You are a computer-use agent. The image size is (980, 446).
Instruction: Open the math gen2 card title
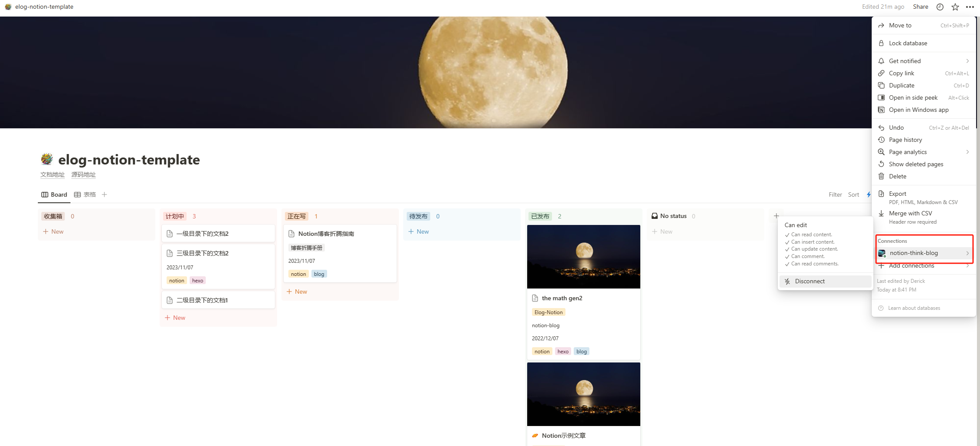click(x=562, y=298)
